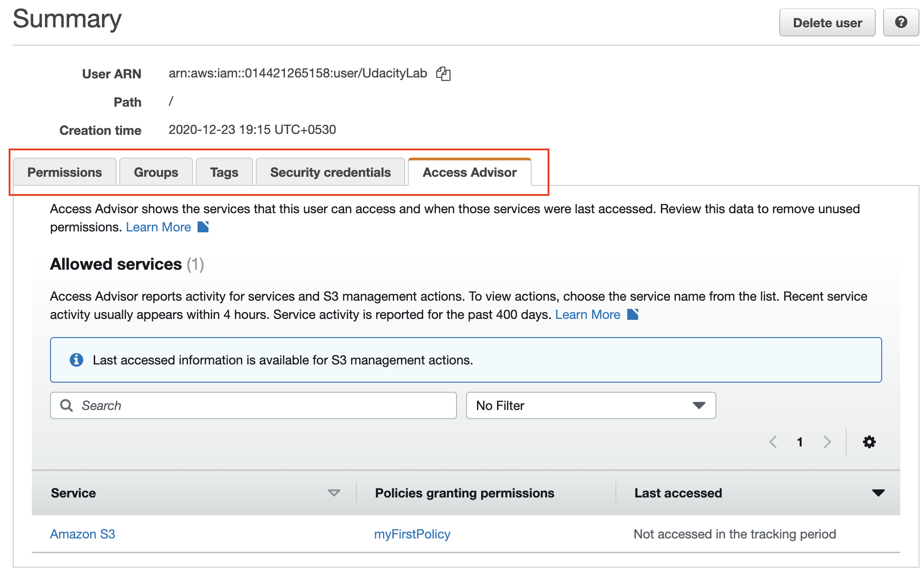
Task: Open the first Learn More link about permissions
Action: [158, 227]
